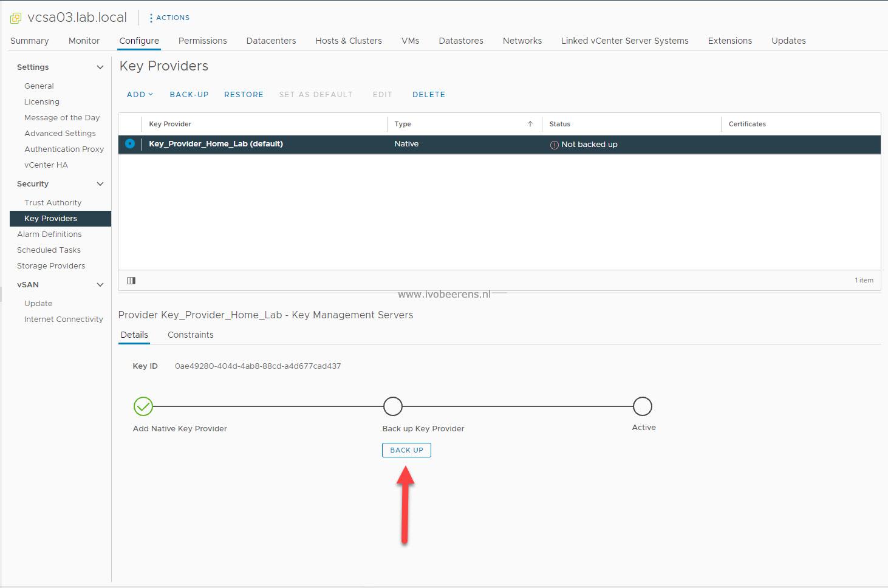Select Key Providers in sidebar

pyautogui.click(x=60, y=219)
